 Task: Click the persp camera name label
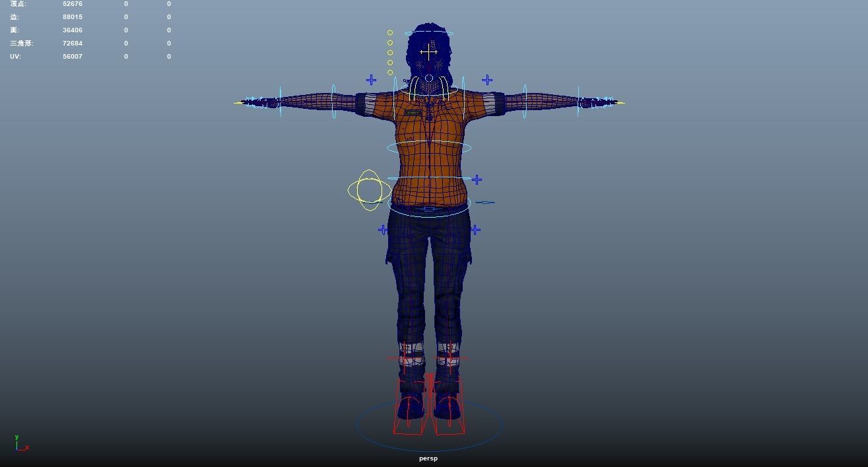pyautogui.click(x=428, y=458)
